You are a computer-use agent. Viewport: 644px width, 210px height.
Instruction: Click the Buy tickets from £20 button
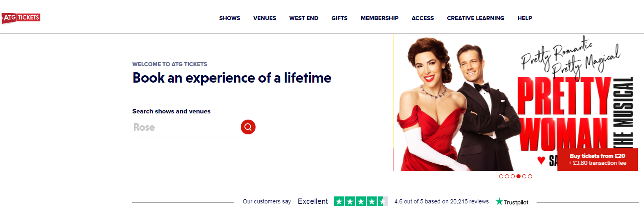coord(598,159)
